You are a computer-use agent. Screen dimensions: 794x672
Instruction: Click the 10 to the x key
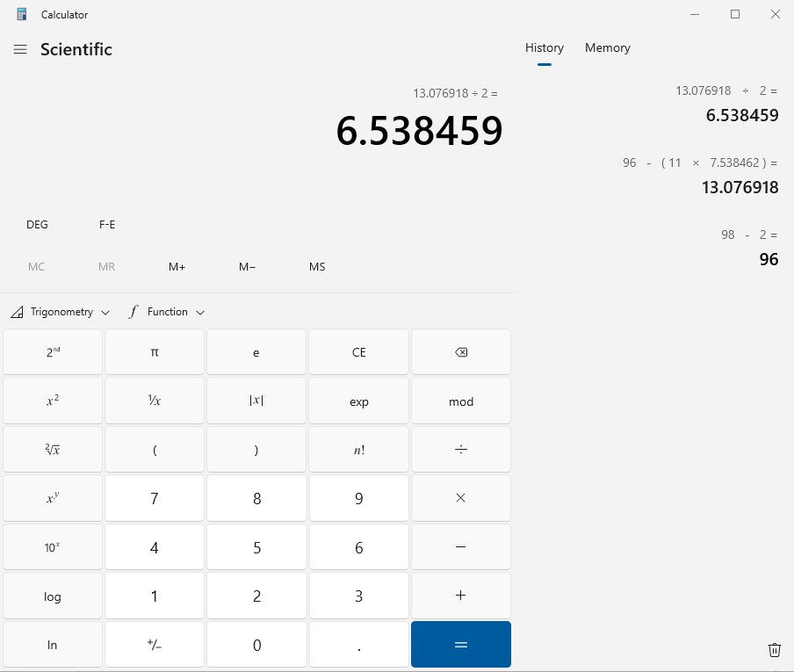pyautogui.click(x=53, y=547)
